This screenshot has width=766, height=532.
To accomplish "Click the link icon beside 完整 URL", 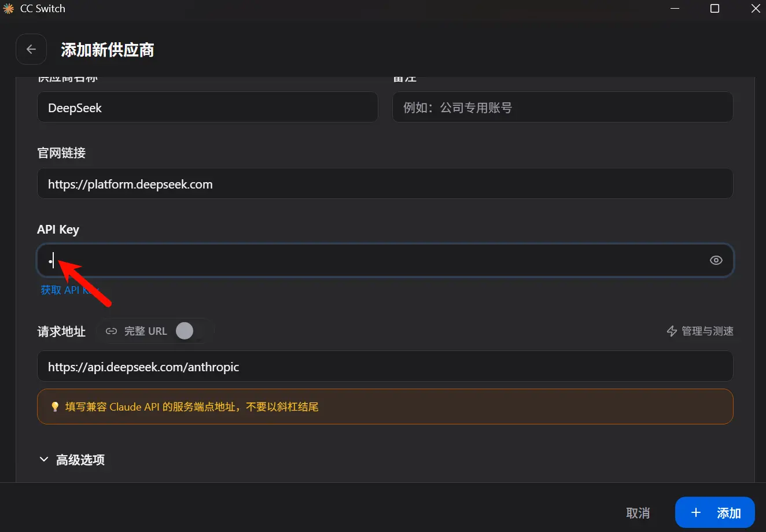I will [x=111, y=331].
